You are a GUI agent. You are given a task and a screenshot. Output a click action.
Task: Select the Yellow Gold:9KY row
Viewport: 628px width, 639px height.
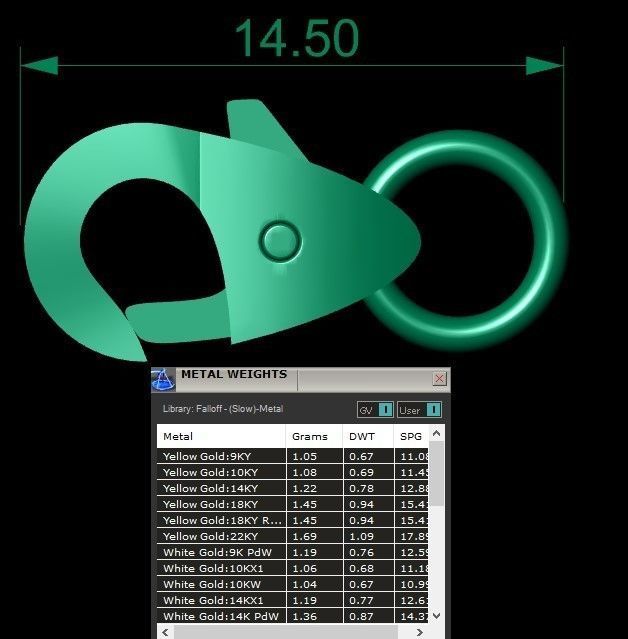[x=293, y=456]
